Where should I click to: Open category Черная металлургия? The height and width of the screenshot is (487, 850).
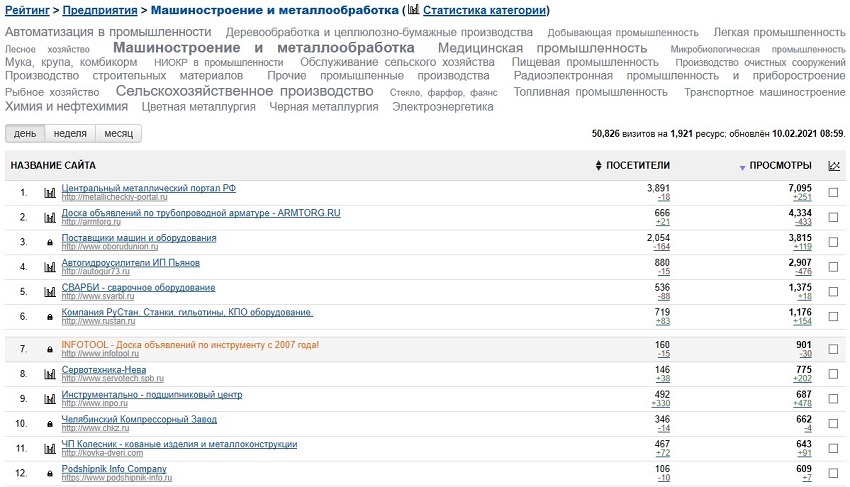coord(324,107)
